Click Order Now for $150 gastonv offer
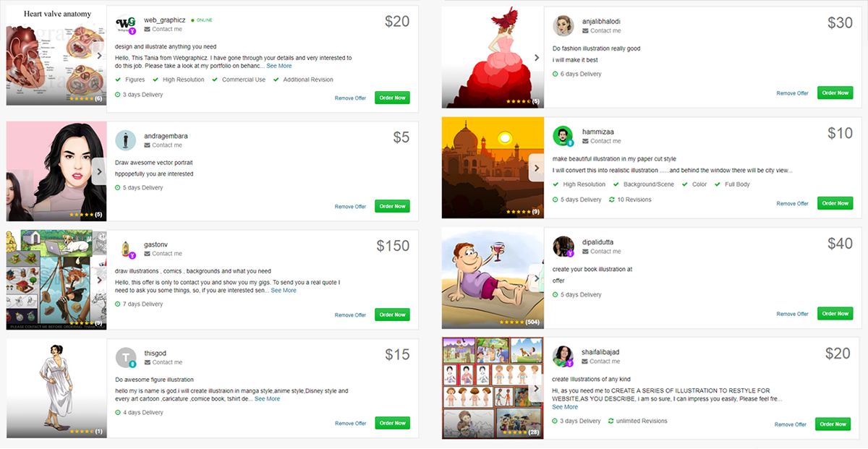Screen dimensions: 868x449 [392, 315]
